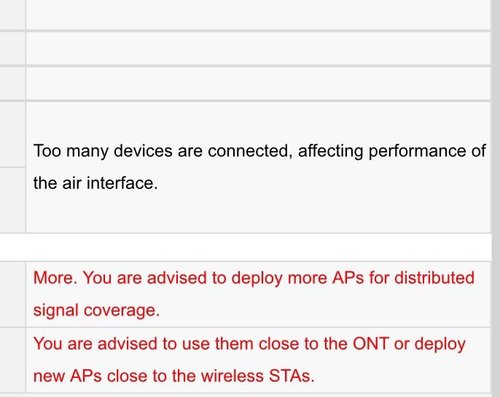This screenshot has width=500, height=397.
Task: Click the vertical scrollbar on the right edge
Action: click(496, 198)
